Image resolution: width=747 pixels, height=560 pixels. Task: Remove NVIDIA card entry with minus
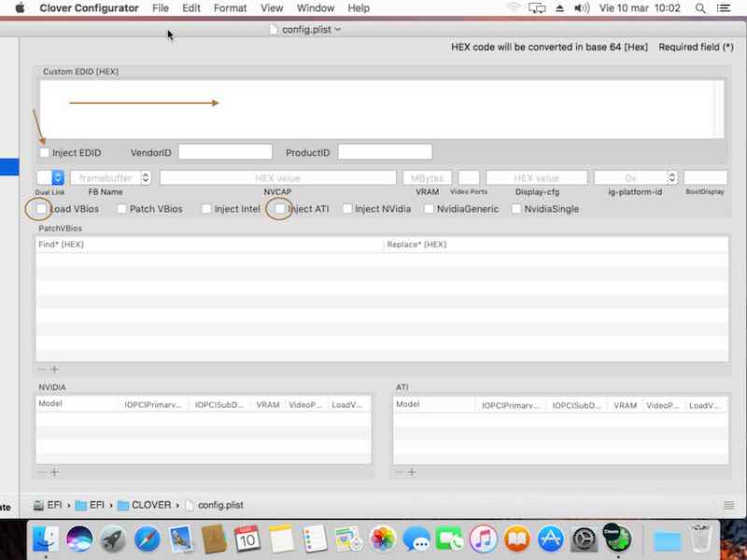(42, 472)
